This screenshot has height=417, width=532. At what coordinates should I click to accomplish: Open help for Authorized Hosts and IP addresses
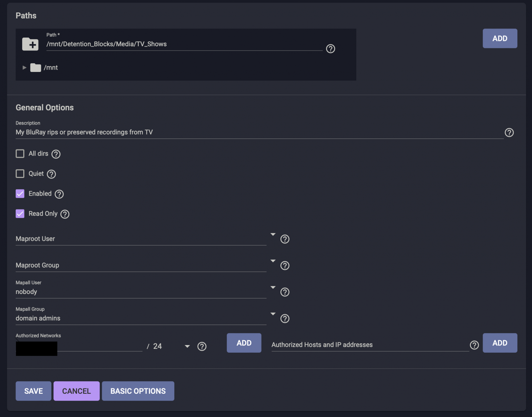coord(474,345)
